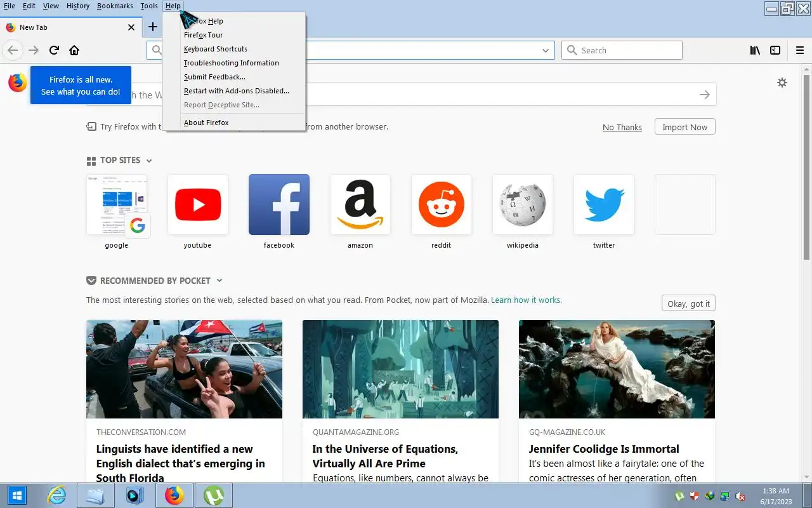Open the Library bookshelf icon
812x508 pixels.
click(755, 50)
